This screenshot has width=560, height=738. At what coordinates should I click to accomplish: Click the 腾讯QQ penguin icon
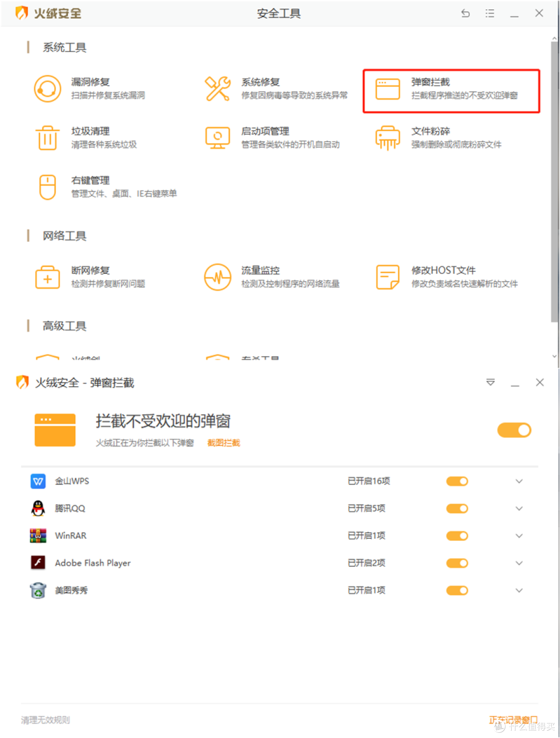pyautogui.click(x=38, y=508)
